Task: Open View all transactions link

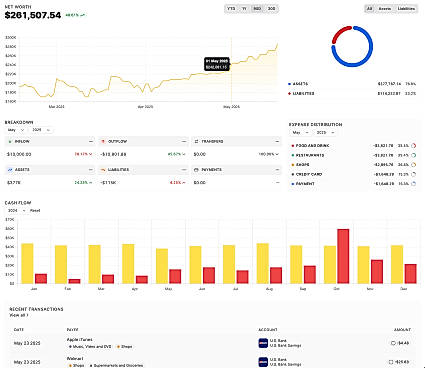Action: coord(19,315)
